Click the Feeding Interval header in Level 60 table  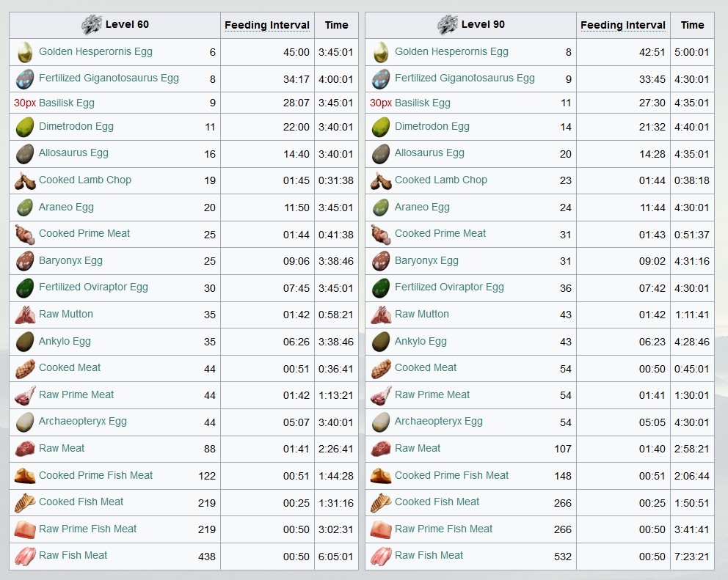click(267, 25)
